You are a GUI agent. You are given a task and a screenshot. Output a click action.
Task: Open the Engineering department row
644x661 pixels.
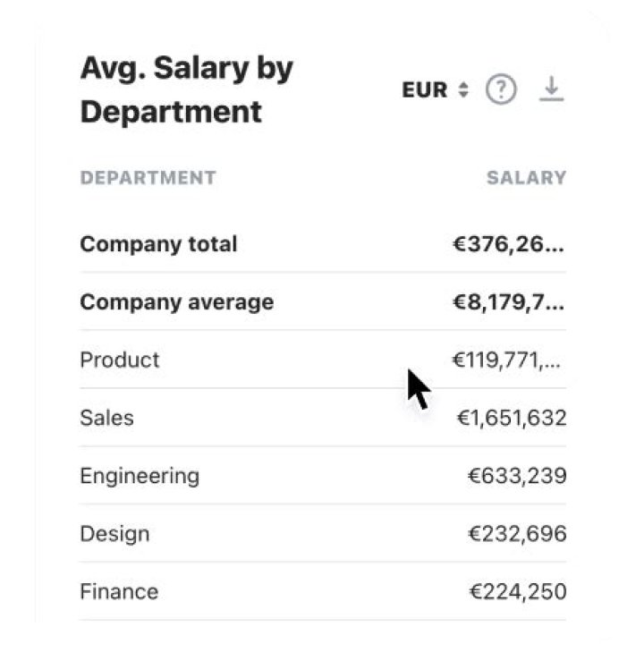tap(140, 476)
